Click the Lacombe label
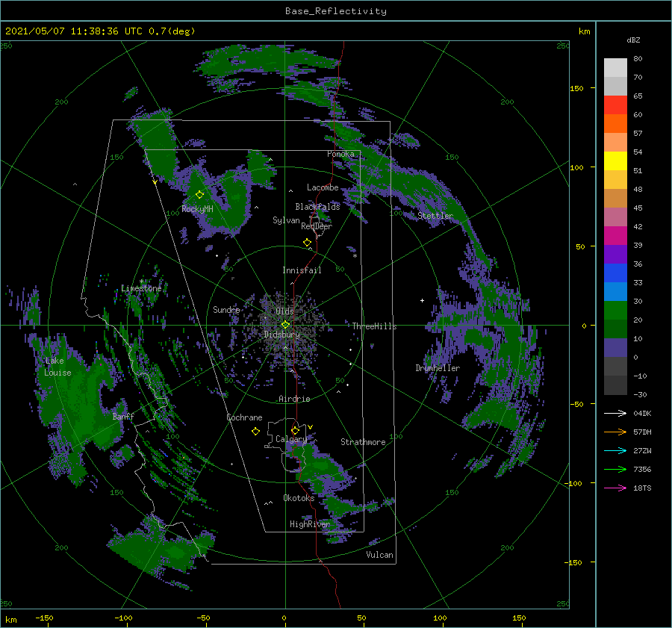672x628 pixels. click(x=323, y=187)
